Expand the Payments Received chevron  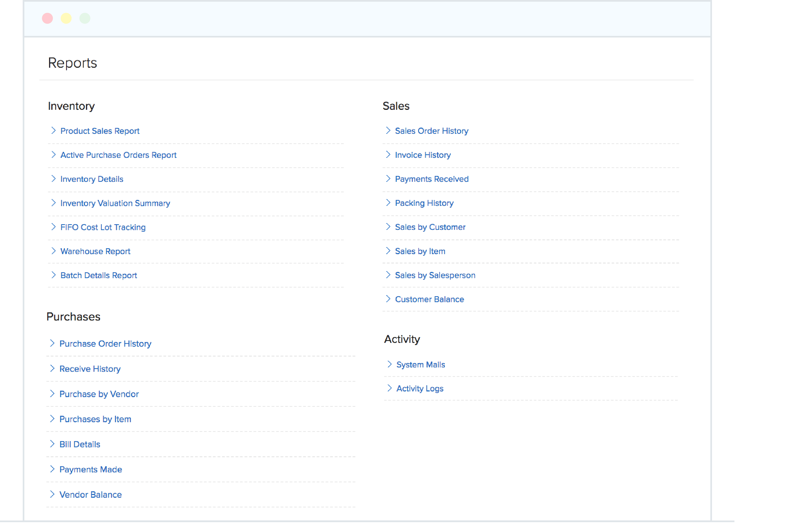(x=388, y=179)
